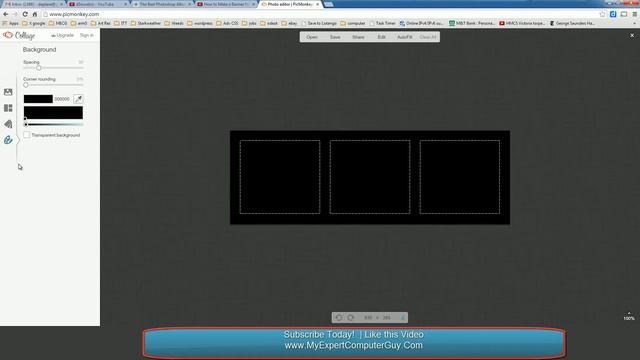
Task: Click the redo arrow in bottom toolbar
Action: coord(351,318)
